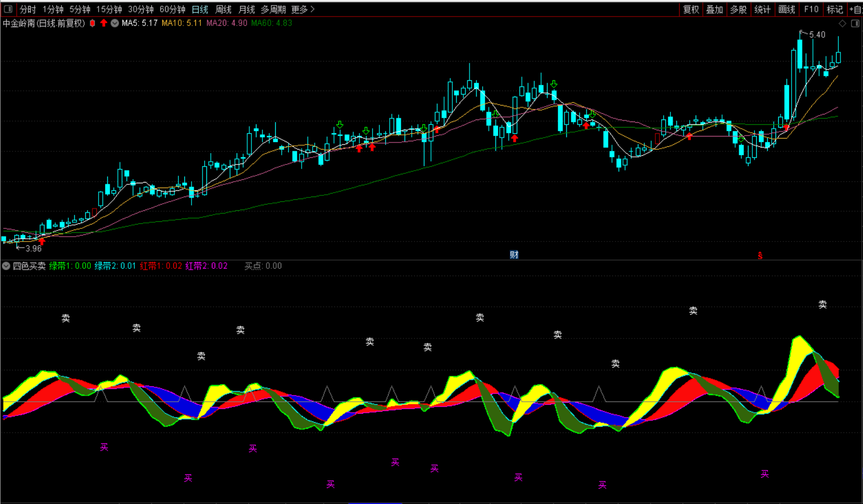Select the 日线 daily period
Screen dimensions: 863x504
click(200, 9)
